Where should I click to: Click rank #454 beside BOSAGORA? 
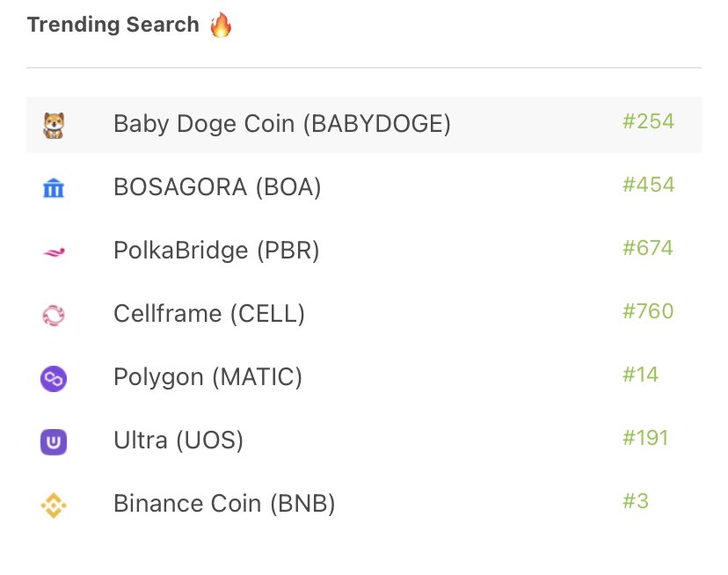click(x=648, y=185)
